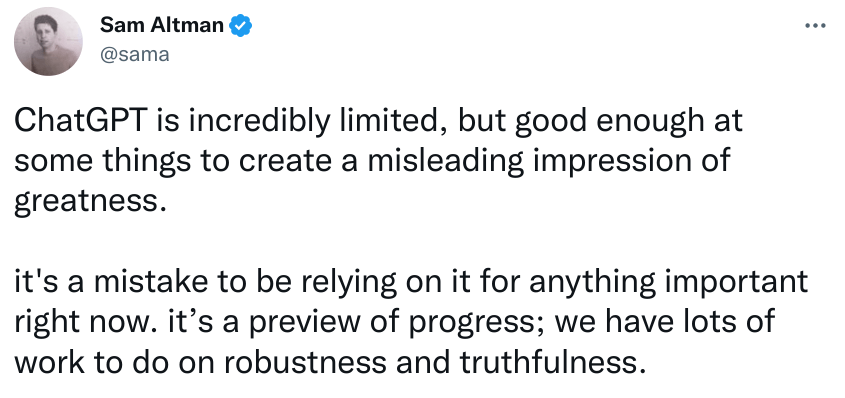Open Sam Altman's profile picture

point(49,41)
